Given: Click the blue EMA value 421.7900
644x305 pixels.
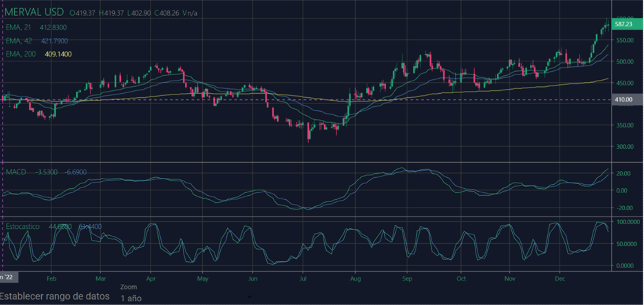Looking at the screenshot, I should tap(55, 40).
